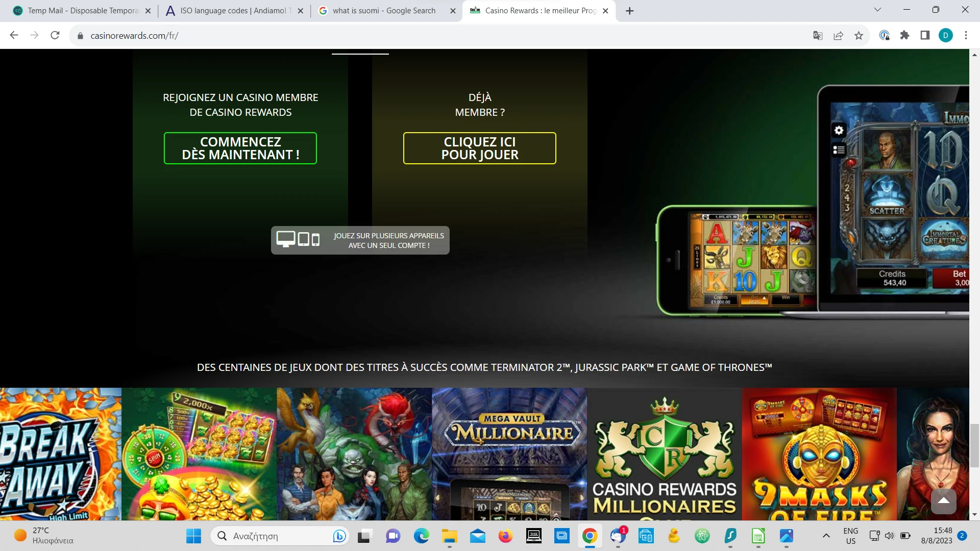Open Task View on taskbar
The image size is (980, 551).
[x=364, y=536]
